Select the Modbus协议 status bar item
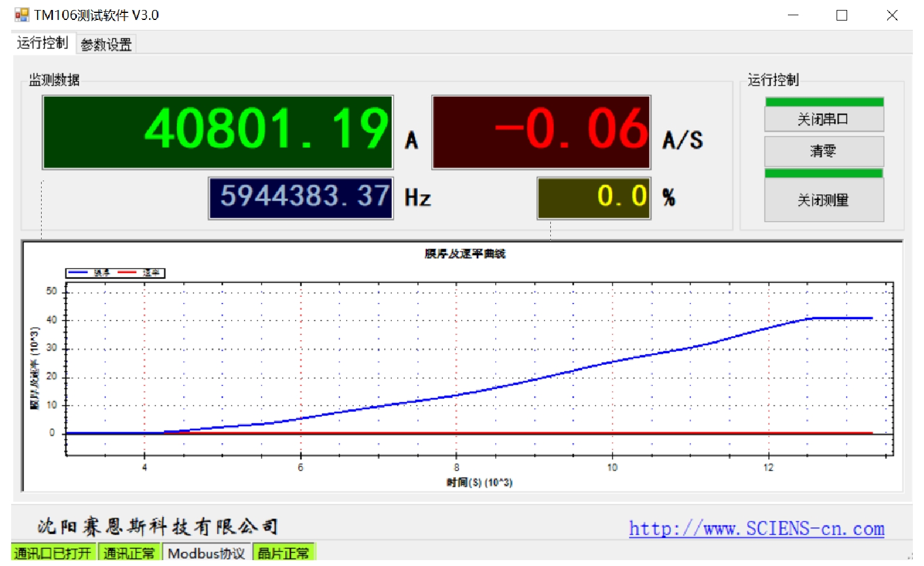924x566 pixels. [x=207, y=553]
